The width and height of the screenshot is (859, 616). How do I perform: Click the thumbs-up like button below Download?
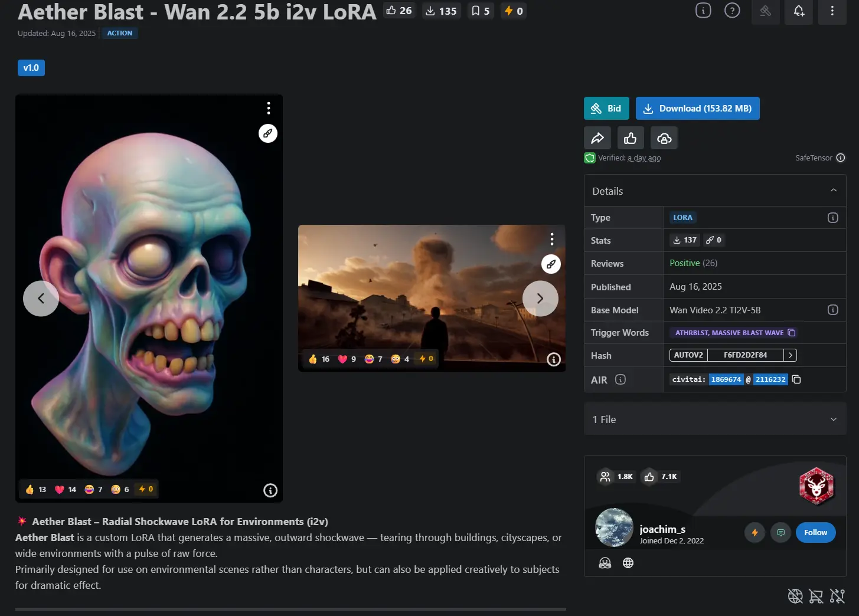[630, 138]
